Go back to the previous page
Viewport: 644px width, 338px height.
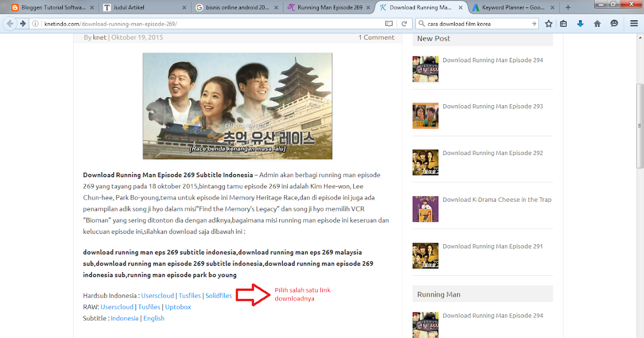click(10, 24)
